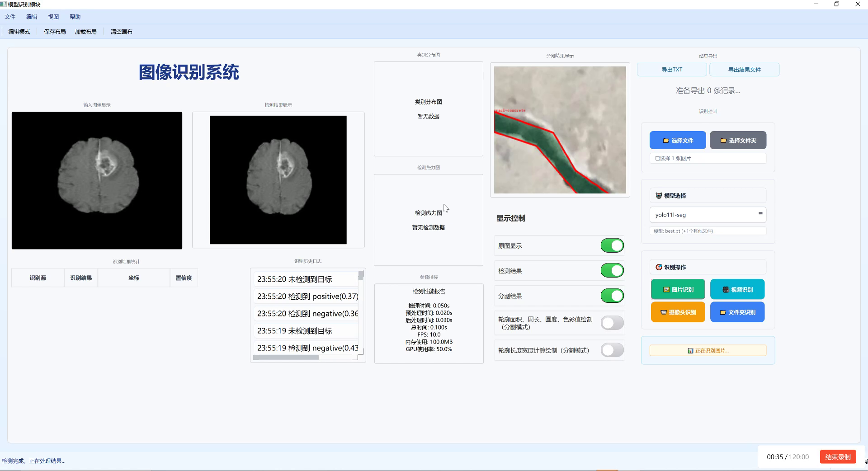Viewport: 868px width, 471px height.
Task: Click the 坐标 column header
Action: pos(134,278)
